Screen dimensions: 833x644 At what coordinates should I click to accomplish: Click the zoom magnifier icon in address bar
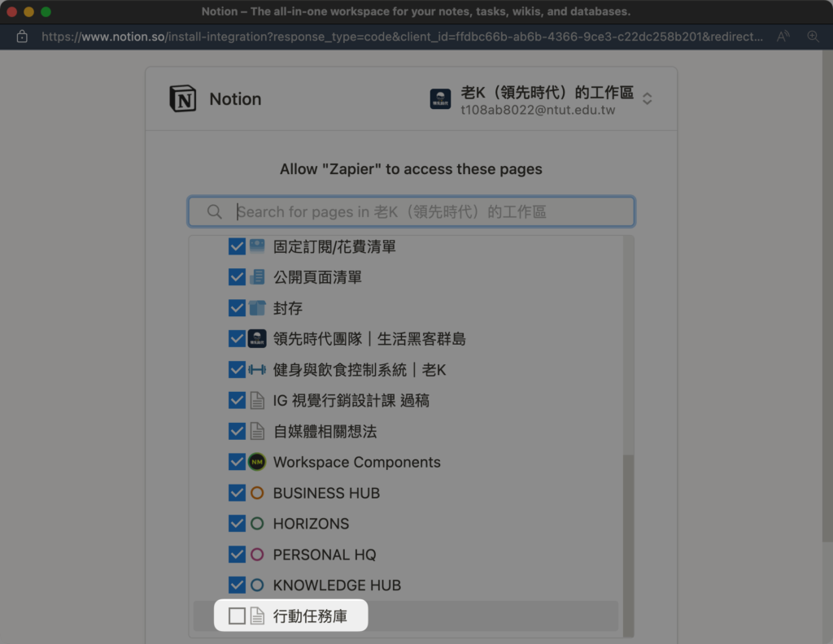[813, 37]
